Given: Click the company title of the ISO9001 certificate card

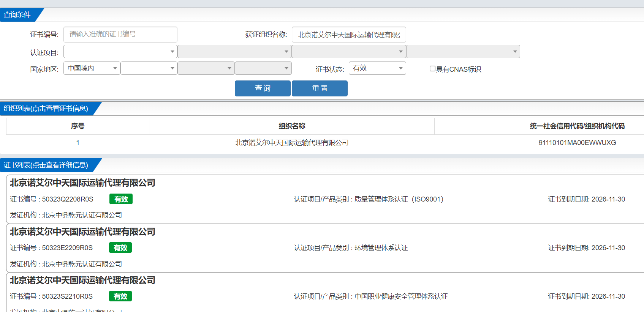Looking at the screenshot, I should [82, 183].
